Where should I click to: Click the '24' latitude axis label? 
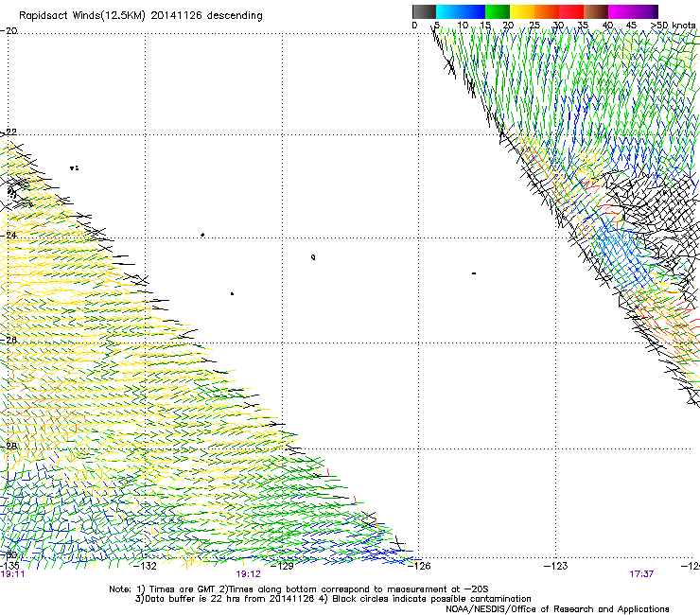[x=10, y=235]
